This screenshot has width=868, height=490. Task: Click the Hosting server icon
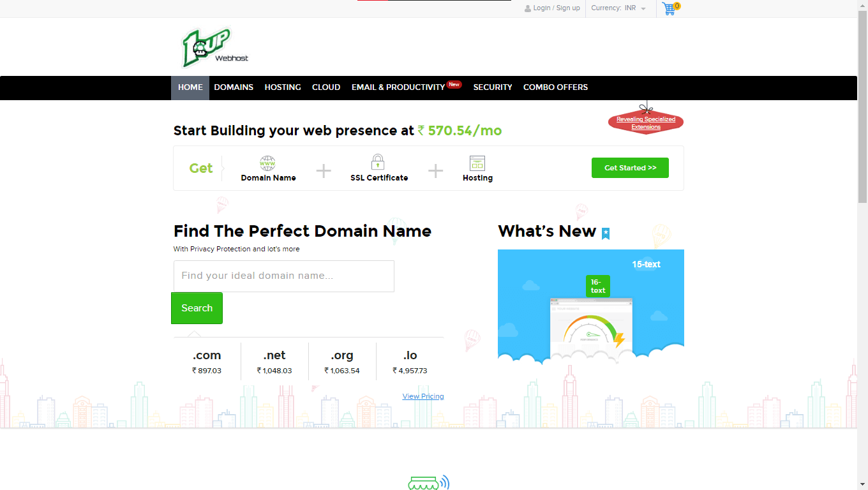point(477,163)
